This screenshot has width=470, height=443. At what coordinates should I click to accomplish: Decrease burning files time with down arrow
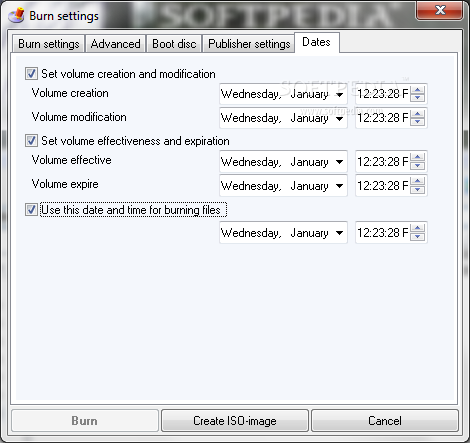pyautogui.click(x=418, y=236)
